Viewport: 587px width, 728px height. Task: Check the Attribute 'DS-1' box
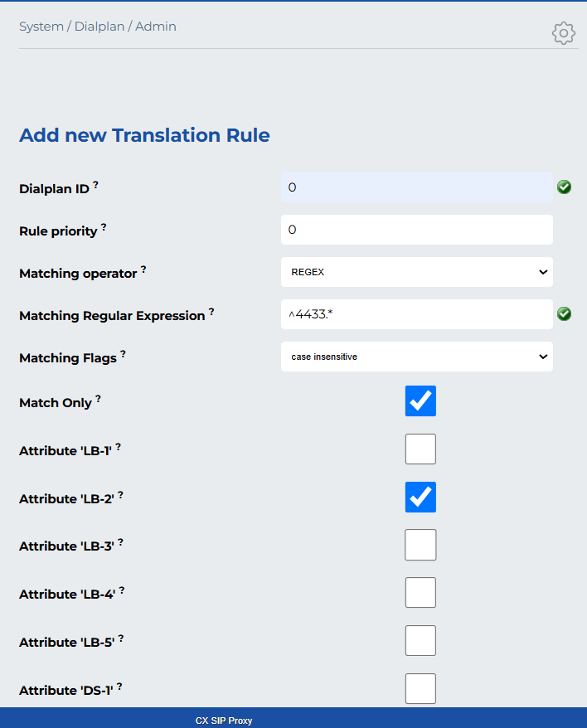[x=420, y=688]
